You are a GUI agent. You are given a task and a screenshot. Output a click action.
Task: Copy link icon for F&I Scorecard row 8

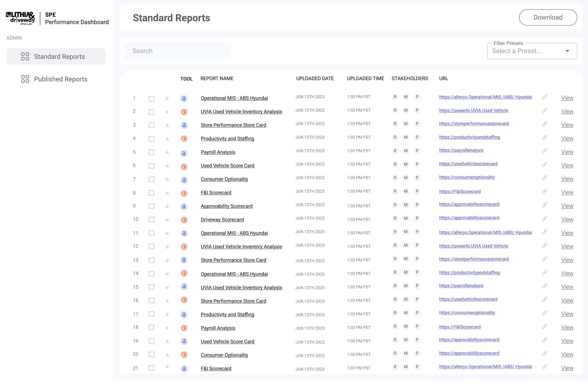[x=545, y=191]
